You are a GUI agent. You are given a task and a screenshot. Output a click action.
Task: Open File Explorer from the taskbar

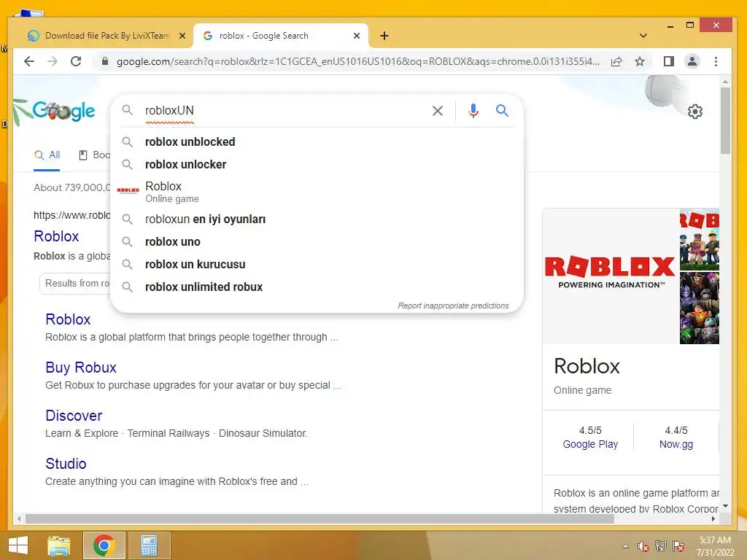[x=59, y=545]
